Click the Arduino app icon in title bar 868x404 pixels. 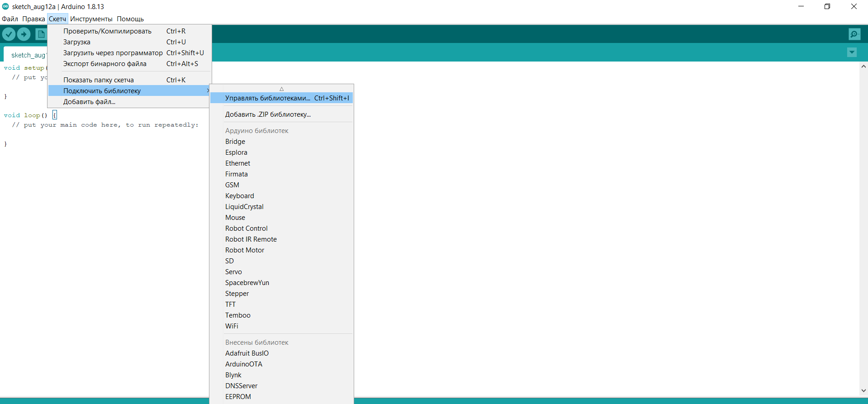[5, 6]
